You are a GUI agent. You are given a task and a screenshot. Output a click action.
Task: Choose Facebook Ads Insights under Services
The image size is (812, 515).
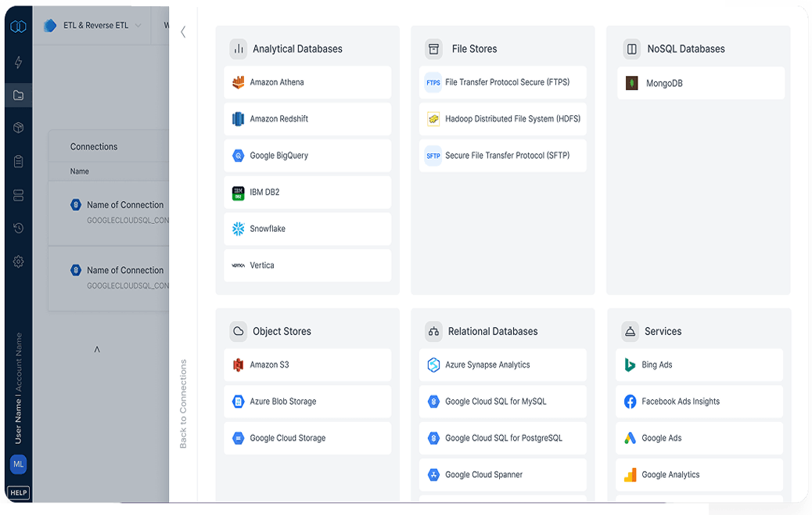[x=699, y=401]
